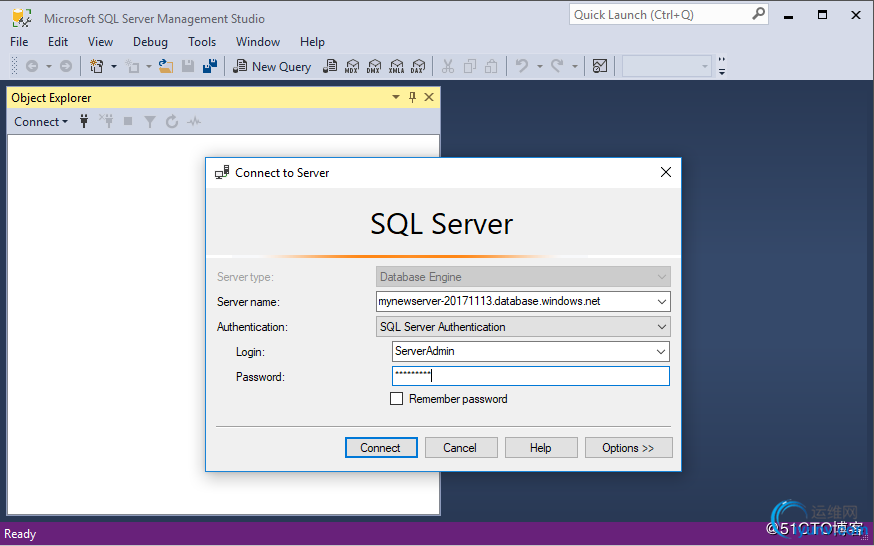Toggle the Remember password checkbox
Image resolution: width=874 pixels, height=546 pixels.
(x=396, y=399)
